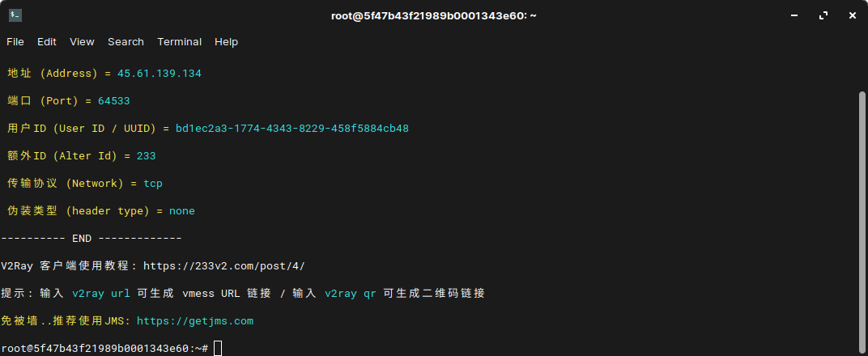The image size is (868, 356).
Task: Click the port value 64533
Action: (114, 101)
